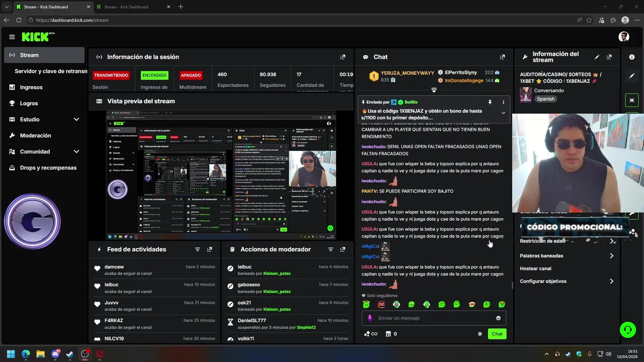Click the round purple G logo overlay
The height and width of the screenshot is (362, 644).
[33, 222]
